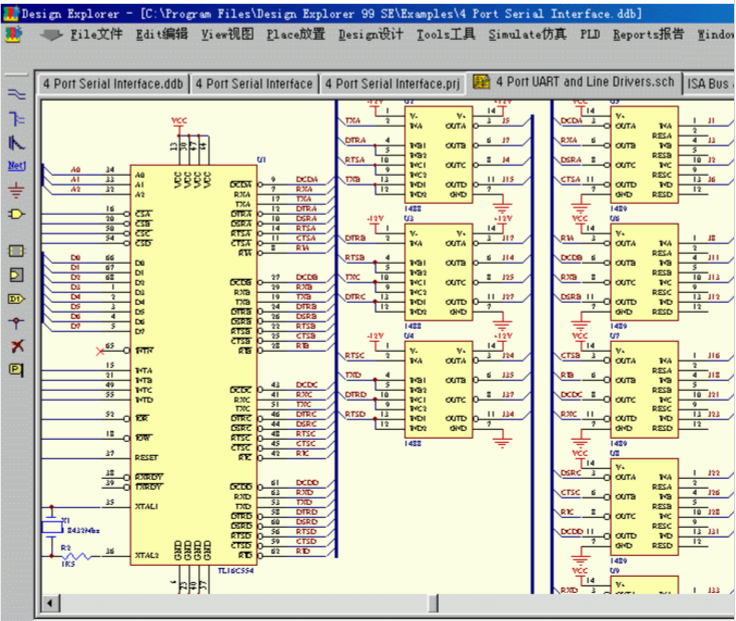Viewport: 736px width, 621px height.
Task: Click the title bar of Design Explorer
Action: [x=368, y=14]
